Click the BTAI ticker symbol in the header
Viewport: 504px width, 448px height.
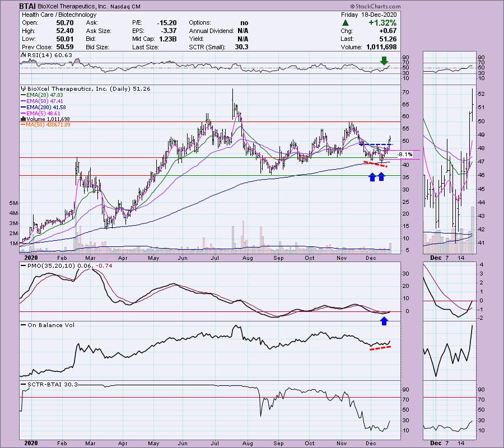27,6
